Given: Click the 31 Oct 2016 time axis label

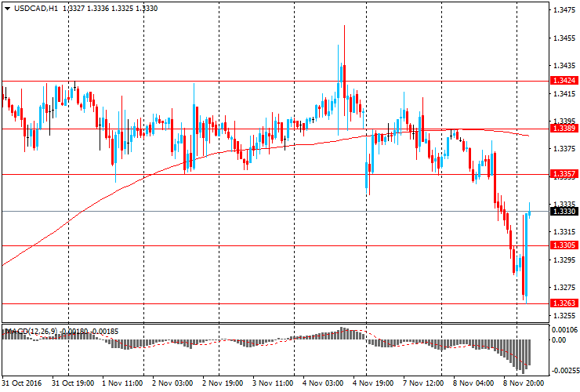Looking at the screenshot, I should 20,384.
